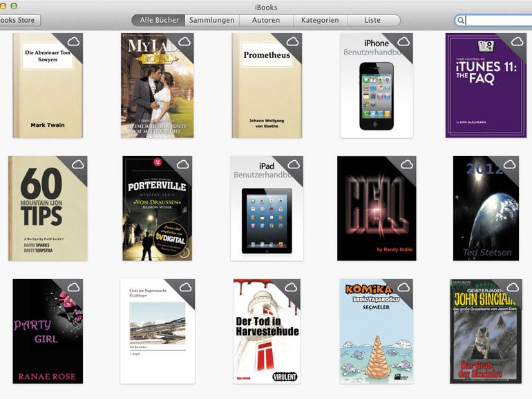Select the 2012 Ted Stetson book
Image resolution: width=532 pixels, height=399 pixels.
click(486, 208)
